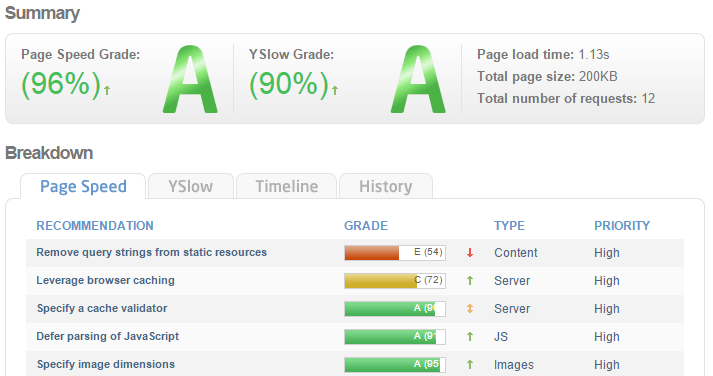Click the (90%) YSlow score
Screen dimensions: 713x376
tap(289, 84)
